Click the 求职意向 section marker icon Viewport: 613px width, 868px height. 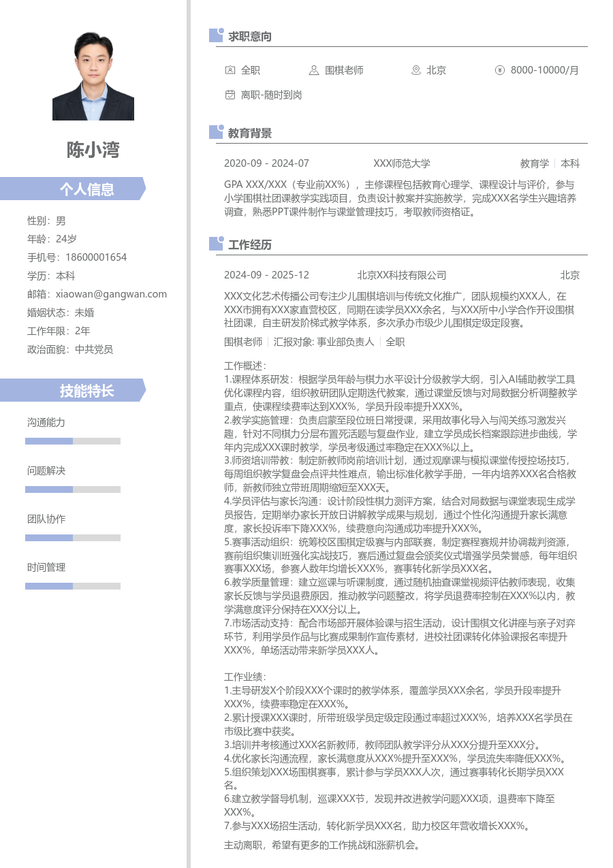[x=216, y=35]
